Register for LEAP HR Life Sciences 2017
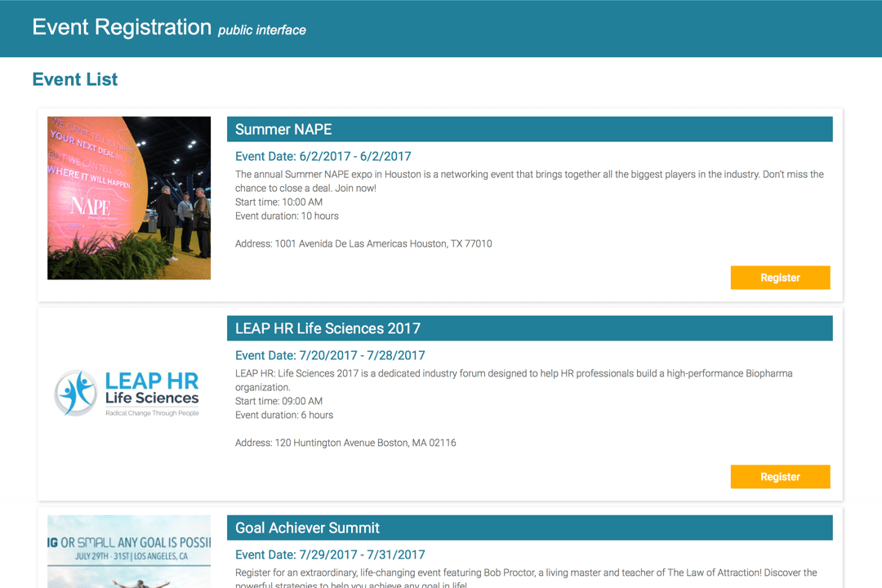 (x=780, y=477)
